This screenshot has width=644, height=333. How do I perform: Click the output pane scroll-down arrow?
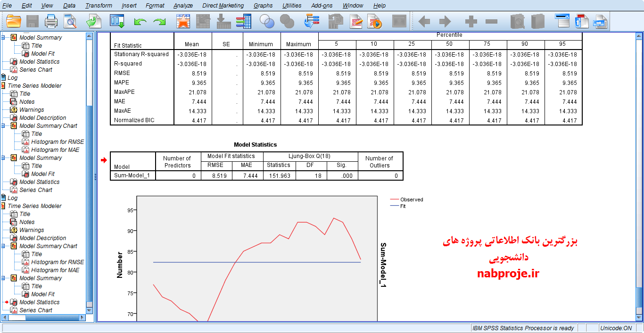(x=639, y=318)
